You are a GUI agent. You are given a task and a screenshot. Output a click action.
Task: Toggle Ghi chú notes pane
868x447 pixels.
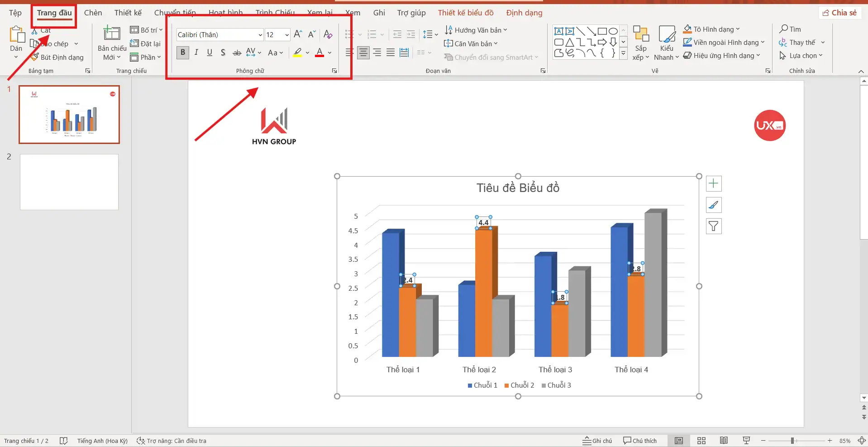[597, 441]
